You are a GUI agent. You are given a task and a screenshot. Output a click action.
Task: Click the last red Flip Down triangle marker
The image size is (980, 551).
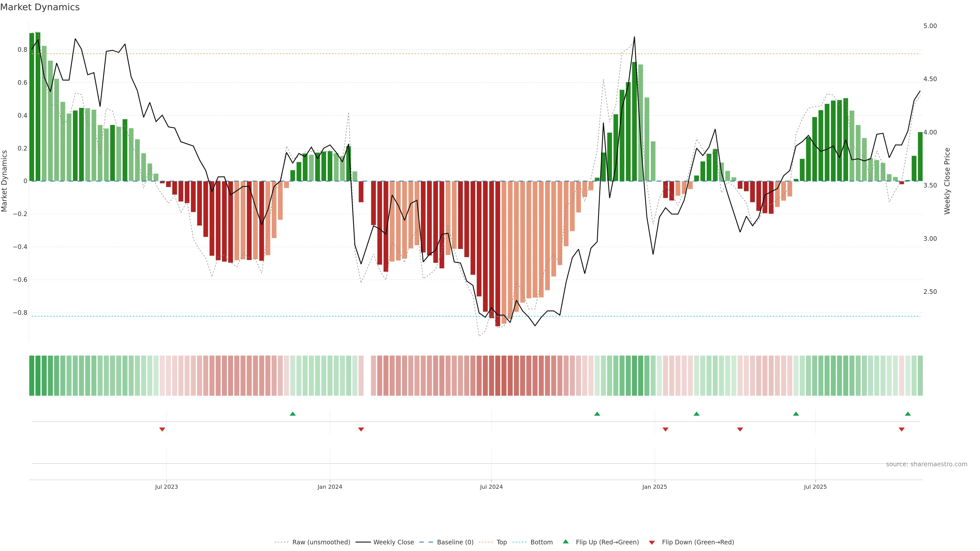tap(901, 429)
